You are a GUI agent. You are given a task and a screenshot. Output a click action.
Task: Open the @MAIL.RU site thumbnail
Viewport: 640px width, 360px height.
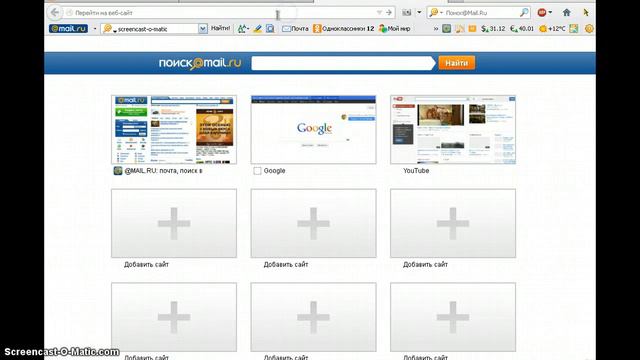174,130
